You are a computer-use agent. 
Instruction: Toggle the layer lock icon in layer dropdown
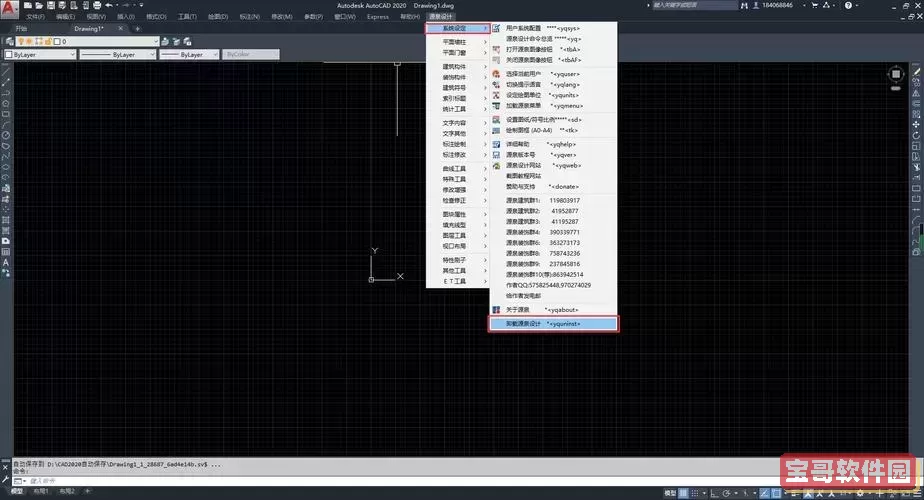(x=48, y=41)
